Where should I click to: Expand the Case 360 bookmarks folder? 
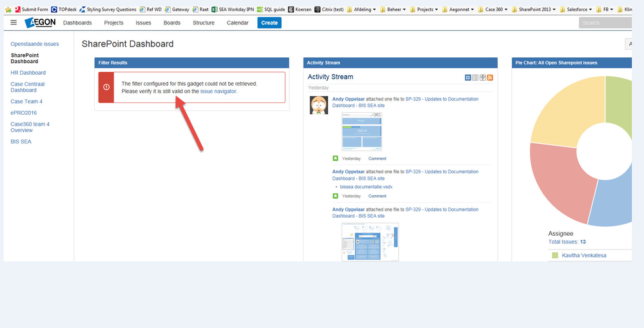493,10
